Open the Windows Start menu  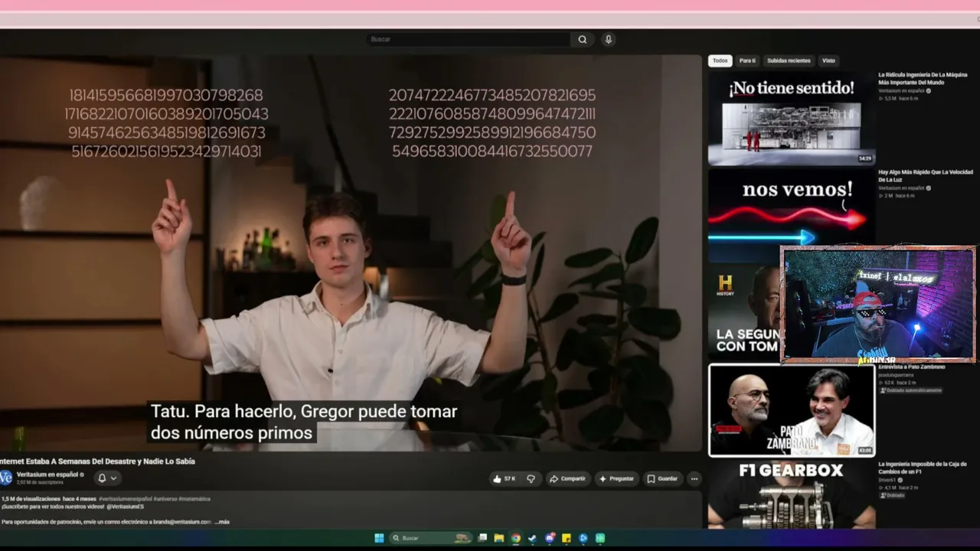(x=379, y=538)
